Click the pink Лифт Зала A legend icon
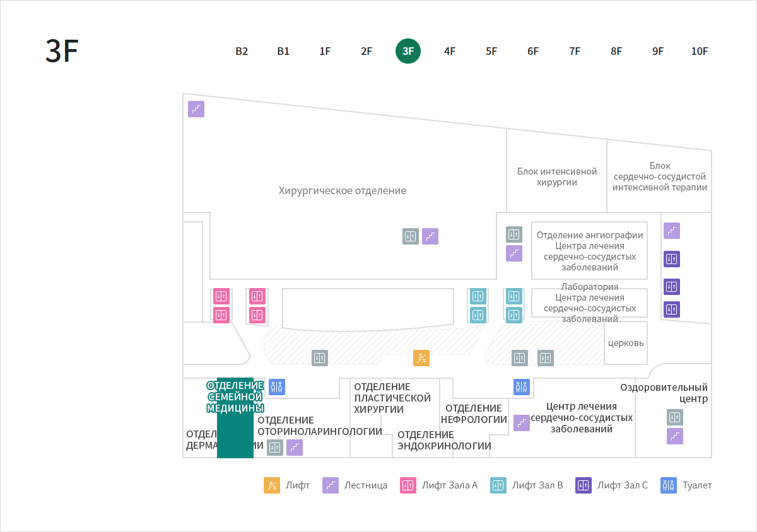Image resolution: width=757 pixels, height=532 pixels. (408, 485)
